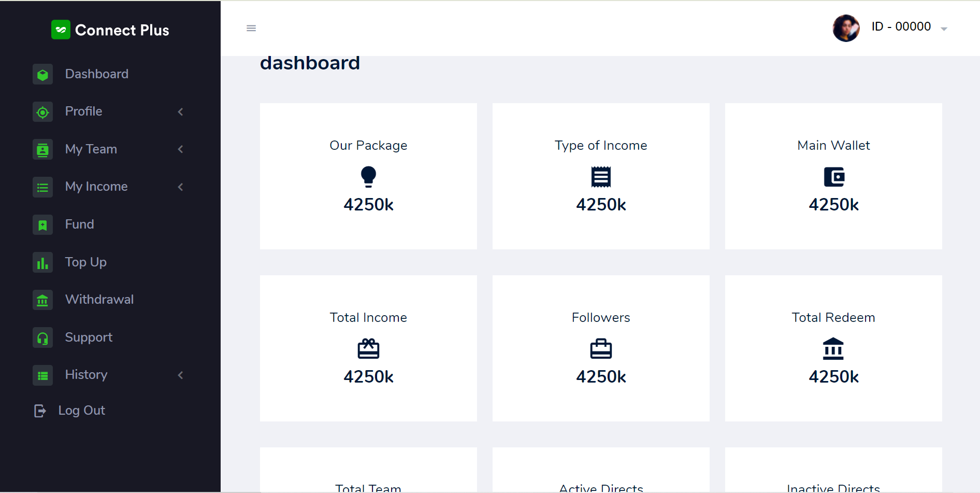Click the Top Up bar chart icon
The width and height of the screenshot is (980, 493).
(42, 263)
